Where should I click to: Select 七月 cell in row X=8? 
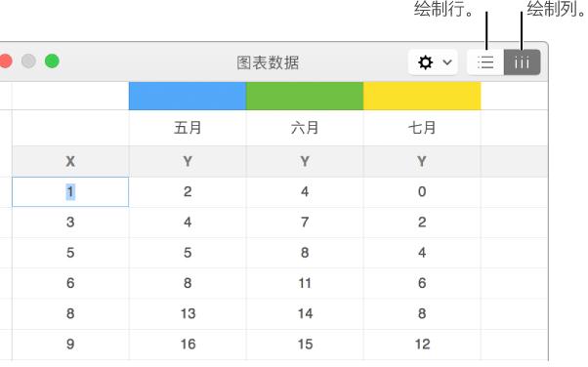[422, 313]
